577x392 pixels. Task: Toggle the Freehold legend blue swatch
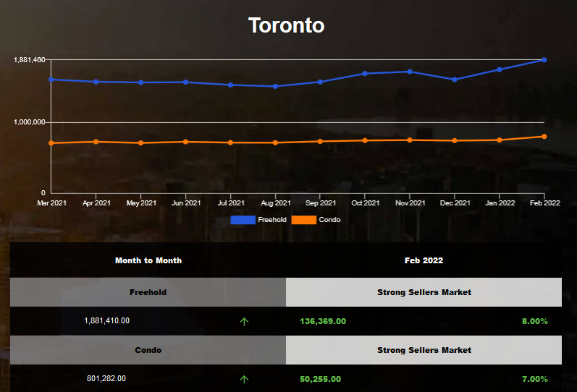243,219
